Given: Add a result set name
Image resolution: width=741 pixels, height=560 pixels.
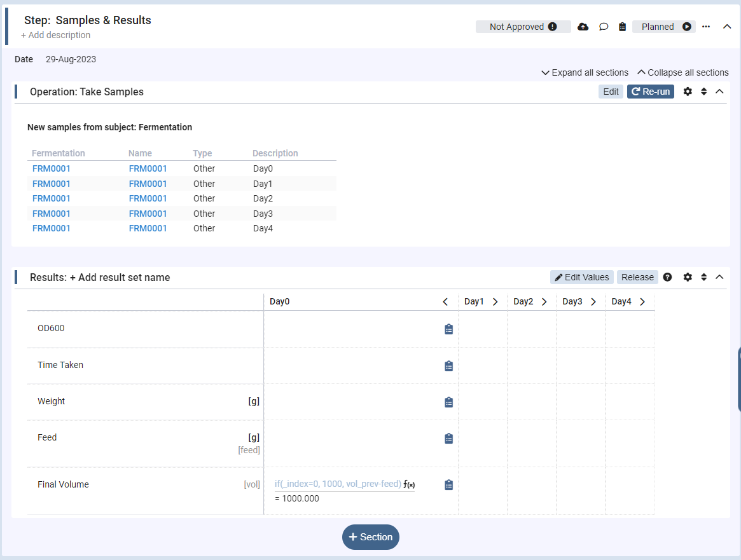Looking at the screenshot, I should pyautogui.click(x=120, y=277).
